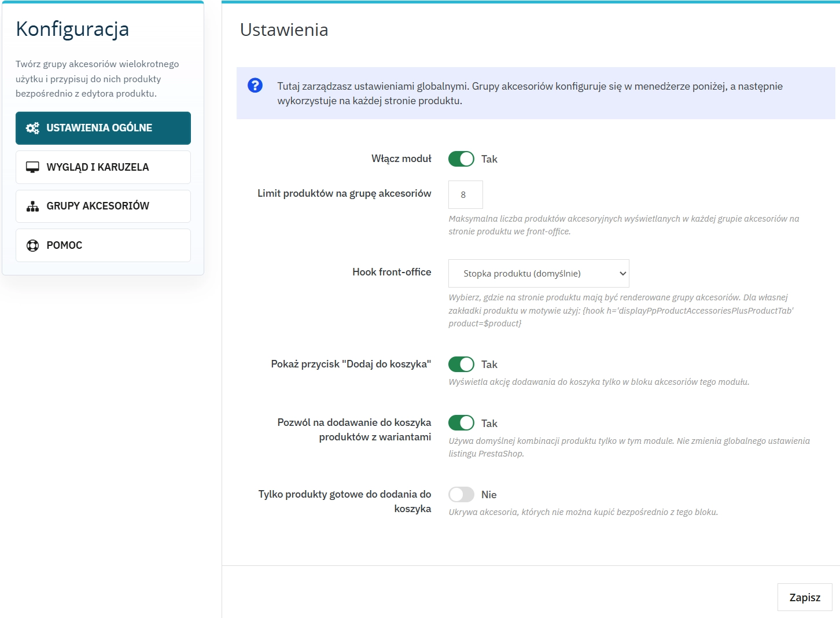The image size is (840, 618).
Task: Click the sitemap icon next to Grupy Akcesoriów
Action: point(32,206)
